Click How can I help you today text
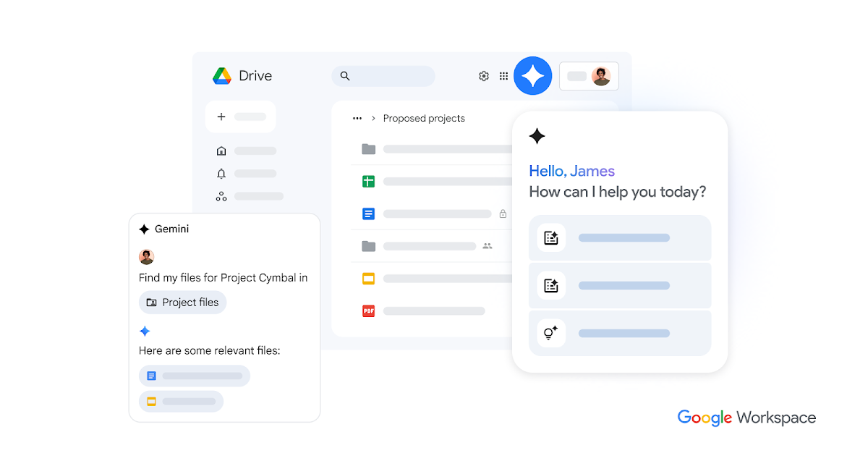This screenshot has height=456, width=868. 617,192
